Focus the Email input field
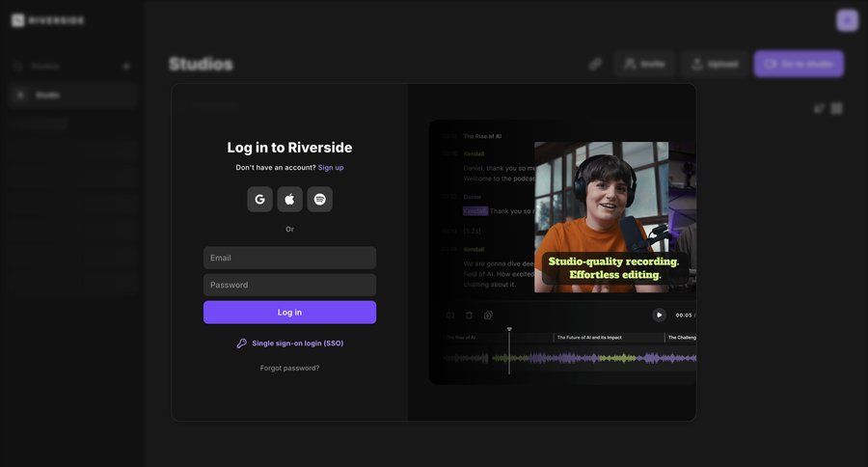Image resolution: width=868 pixels, height=467 pixels. 289,258
